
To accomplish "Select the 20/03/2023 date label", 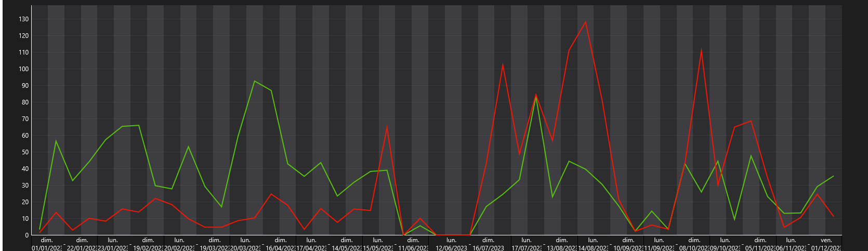I will pyautogui.click(x=246, y=248).
